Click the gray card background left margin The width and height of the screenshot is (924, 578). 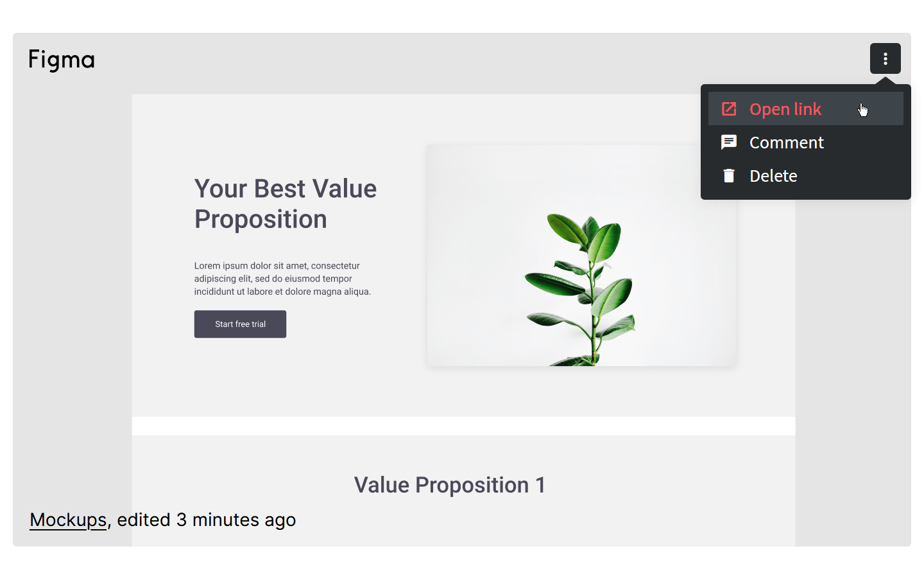pyautogui.click(x=73, y=289)
